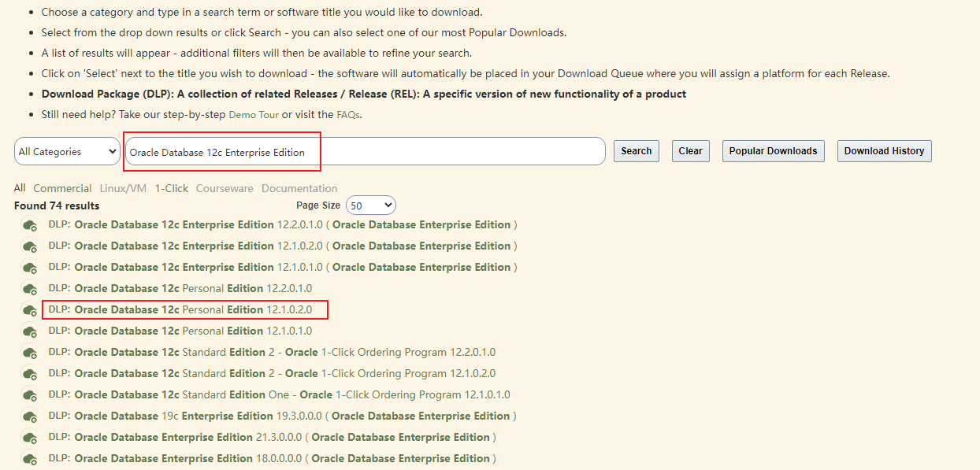The height and width of the screenshot is (470, 980).
Task: Open the All Categories dropdown
Action: [67, 152]
